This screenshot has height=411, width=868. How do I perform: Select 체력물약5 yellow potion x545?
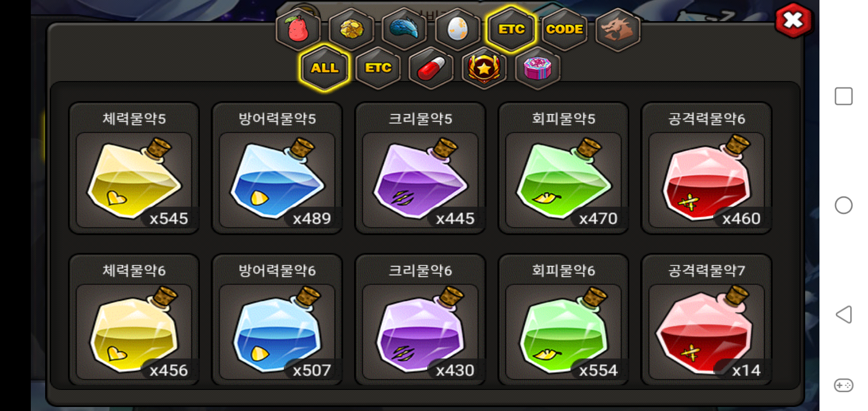pyautogui.click(x=134, y=168)
